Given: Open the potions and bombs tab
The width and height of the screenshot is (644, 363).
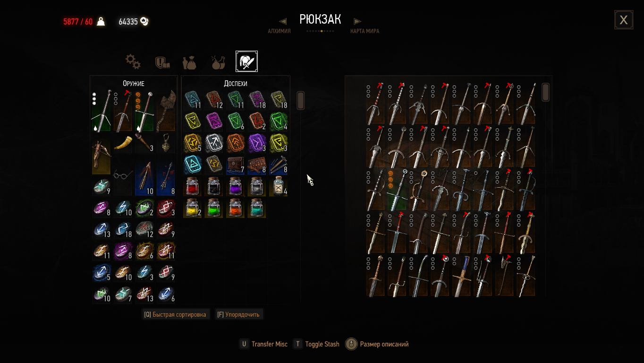Looking at the screenshot, I should tap(218, 62).
